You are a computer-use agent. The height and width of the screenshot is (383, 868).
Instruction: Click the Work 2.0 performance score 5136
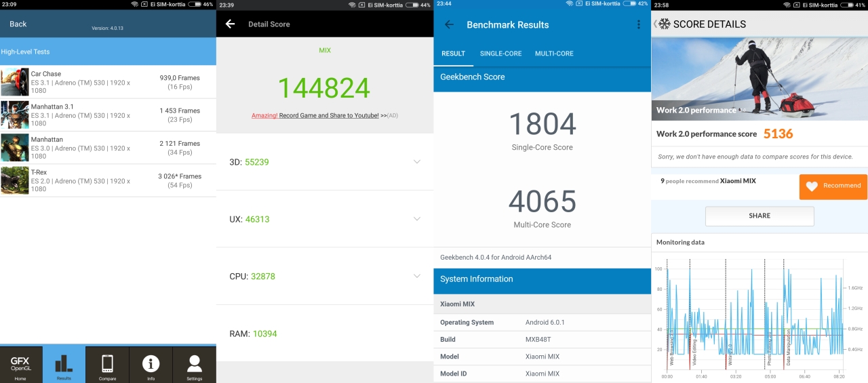tap(778, 134)
